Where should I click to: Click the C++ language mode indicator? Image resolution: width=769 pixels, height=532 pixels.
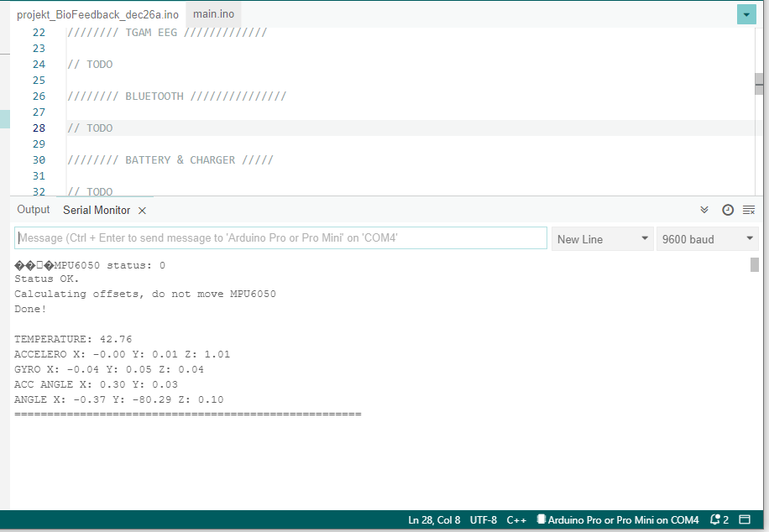pyautogui.click(x=516, y=520)
